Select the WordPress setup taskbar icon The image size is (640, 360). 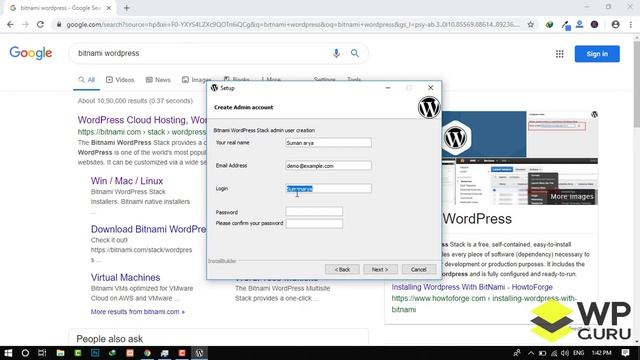pyautogui.click(x=199, y=353)
